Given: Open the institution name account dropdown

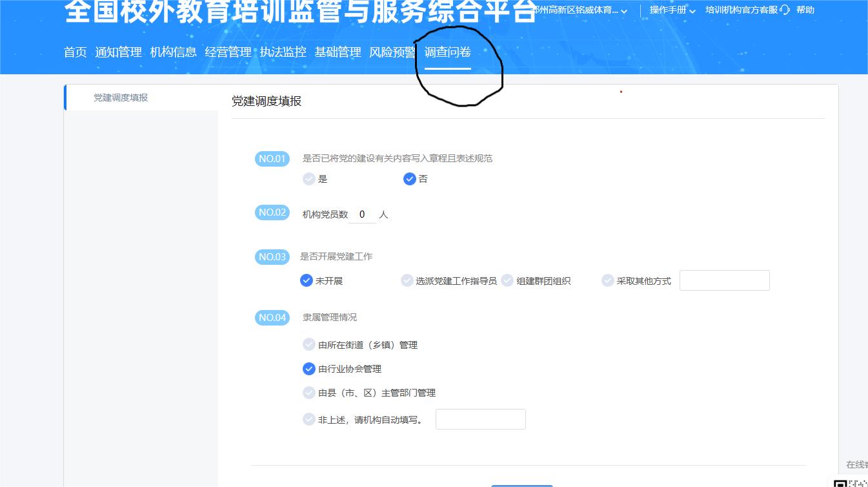Looking at the screenshot, I should tap(581, 10).
